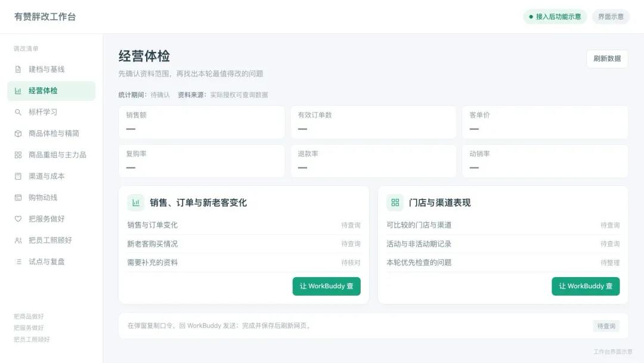This screenshot has width=644, height=363.
Task: Click the 客单价 metric card
Action: coord(545,122)
